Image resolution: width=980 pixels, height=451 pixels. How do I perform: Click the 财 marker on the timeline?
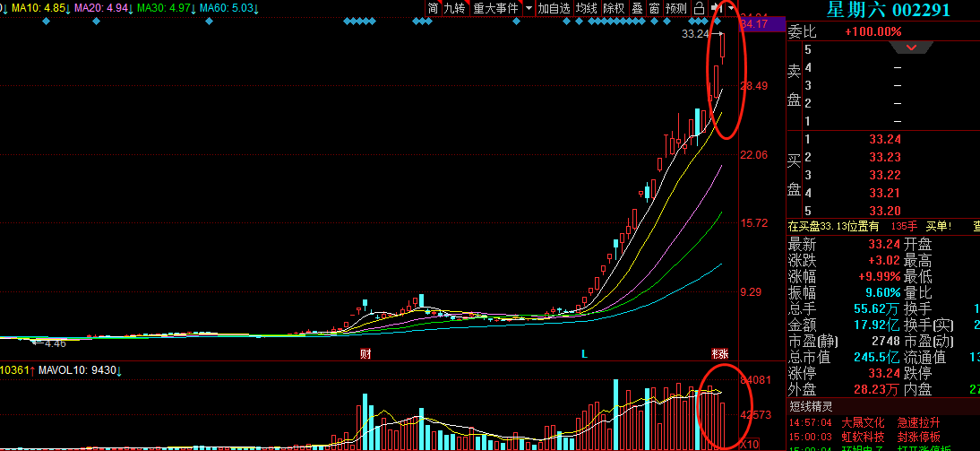[x=365, y=354]
